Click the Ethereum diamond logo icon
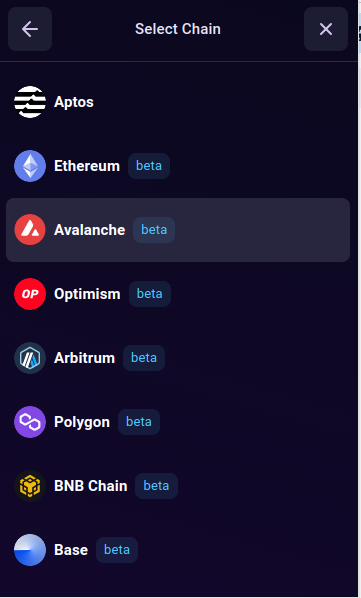 30,166
